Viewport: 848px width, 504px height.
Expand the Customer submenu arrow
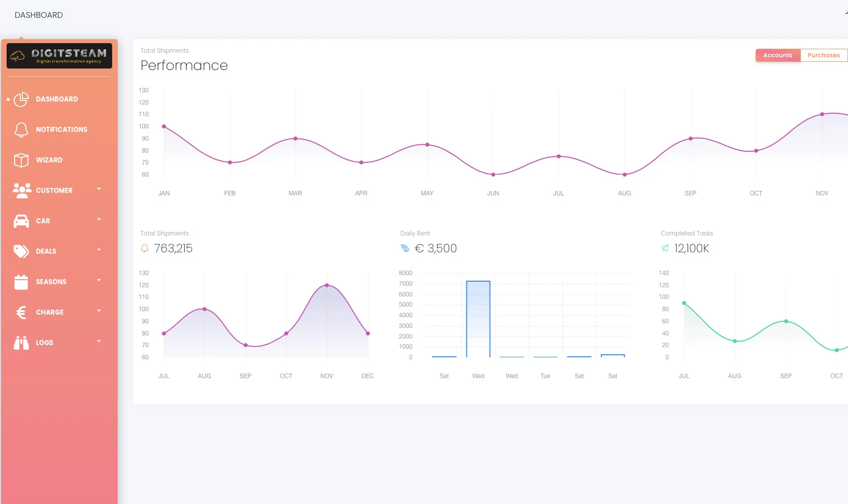point(99,189)
